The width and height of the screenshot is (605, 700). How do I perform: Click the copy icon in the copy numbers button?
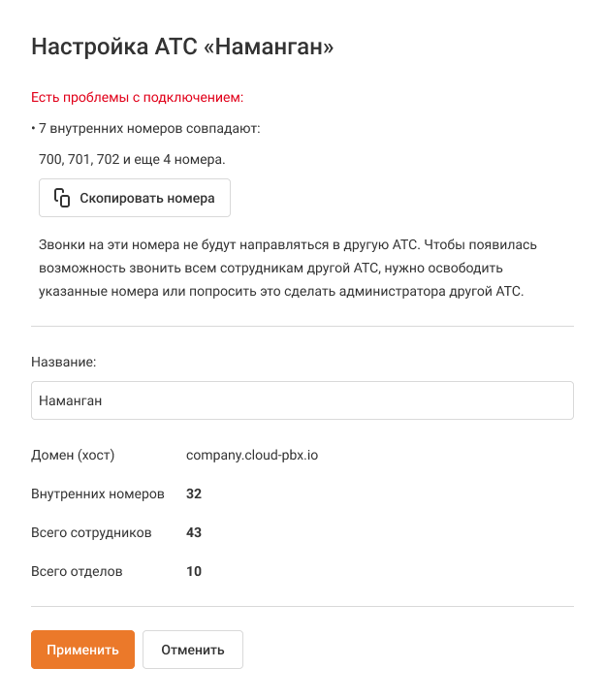pyautogui.click(x=62, y=198)
